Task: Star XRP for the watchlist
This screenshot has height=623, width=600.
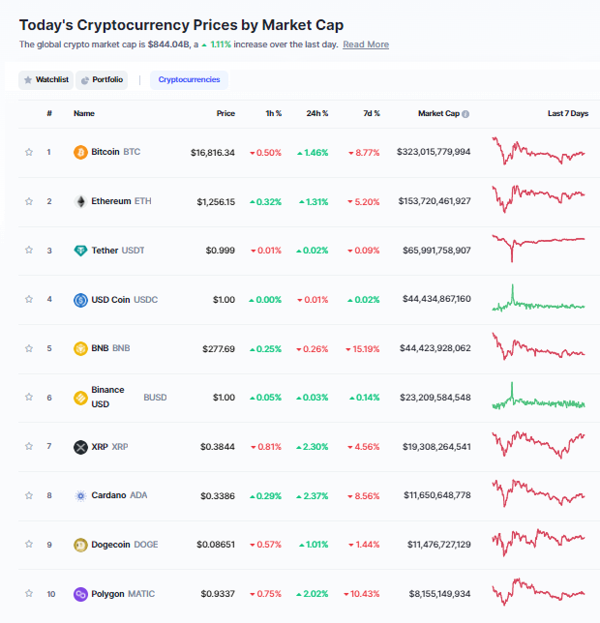Action: [x=29, y=446]
